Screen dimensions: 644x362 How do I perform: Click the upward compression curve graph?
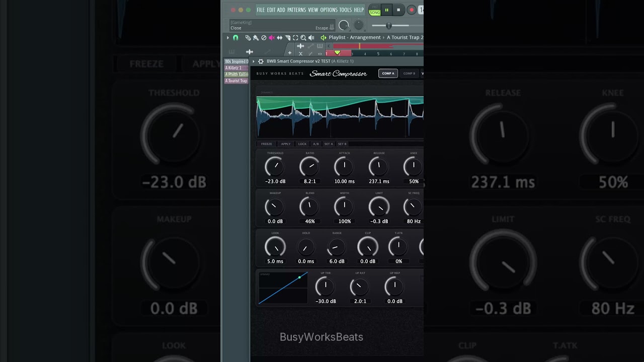tap(283, 288)
